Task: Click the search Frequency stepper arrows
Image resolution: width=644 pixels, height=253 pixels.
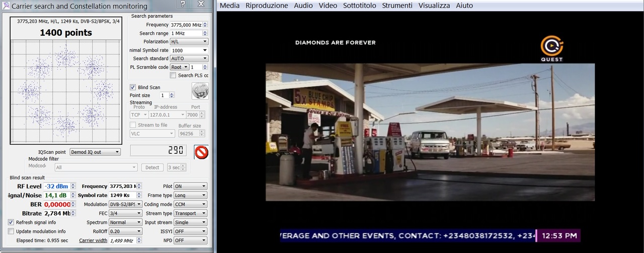Action: click(205, 25)
